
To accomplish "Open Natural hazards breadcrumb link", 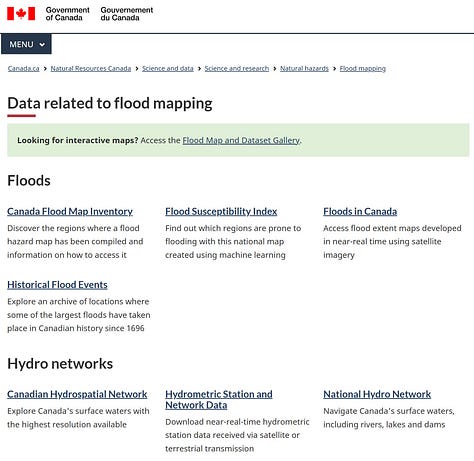I will (x=304, y=68).
